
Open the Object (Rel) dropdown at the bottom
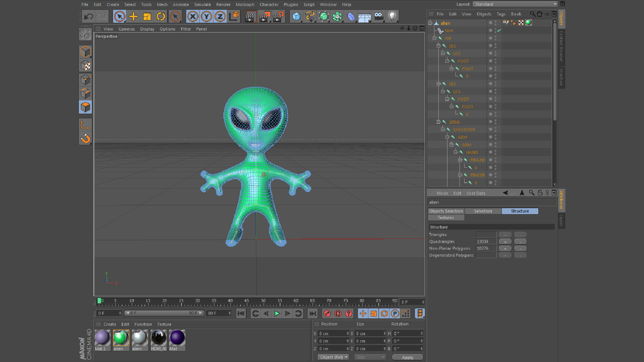(x=333, y=357)
